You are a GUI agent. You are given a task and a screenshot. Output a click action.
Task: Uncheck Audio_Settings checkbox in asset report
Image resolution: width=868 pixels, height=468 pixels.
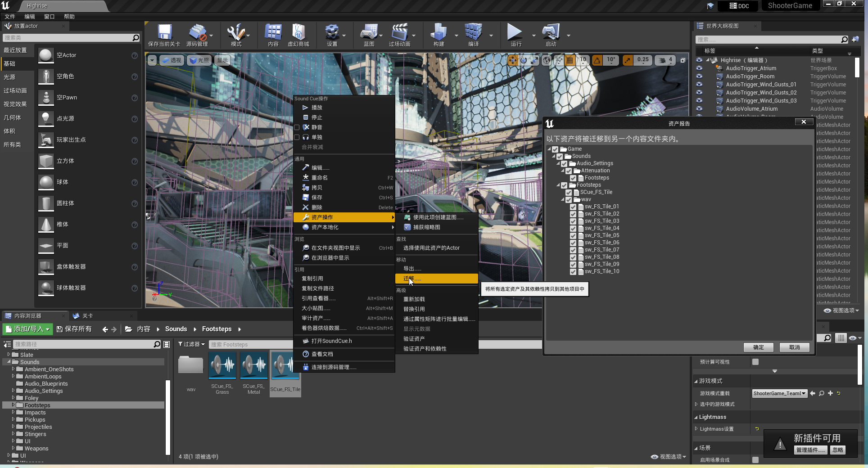coord(565,164)
